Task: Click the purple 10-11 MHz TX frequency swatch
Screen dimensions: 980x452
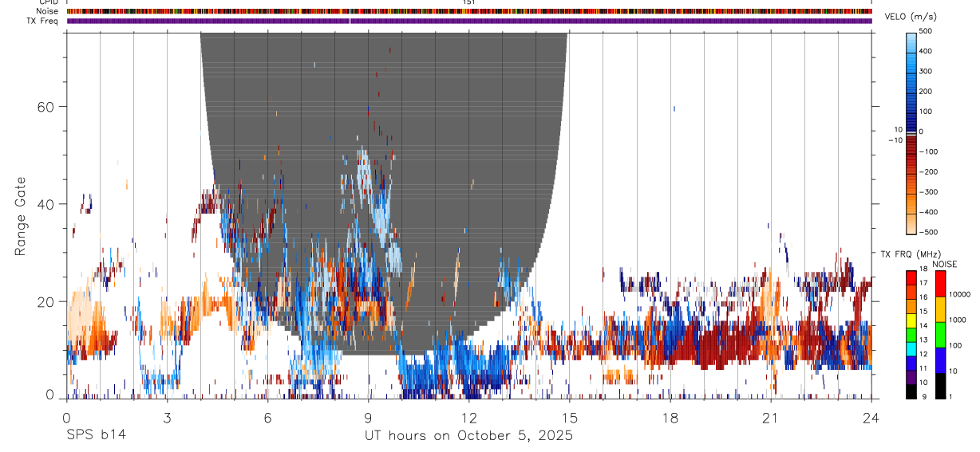Action: 911,376
